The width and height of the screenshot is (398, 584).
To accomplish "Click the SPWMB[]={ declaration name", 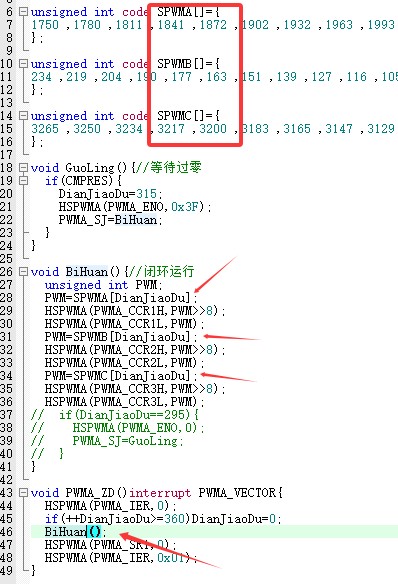I will pos(188,64).
